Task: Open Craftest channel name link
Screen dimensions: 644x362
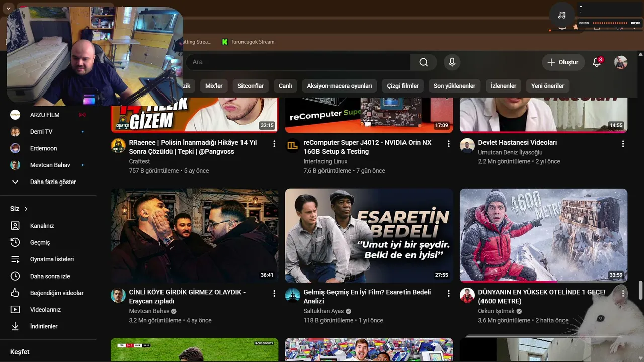Action: [x=139, y=161]
